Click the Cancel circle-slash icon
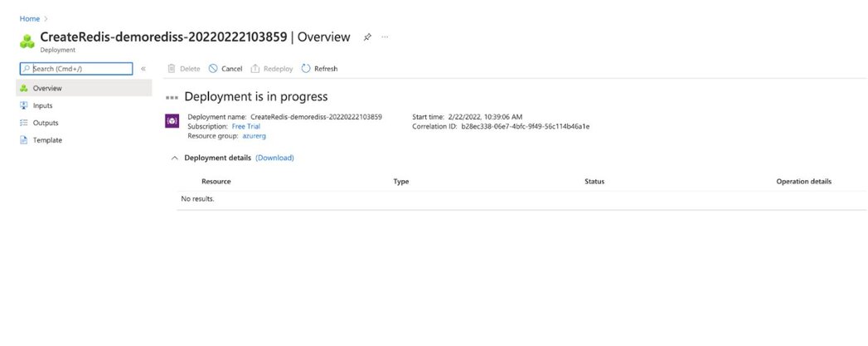Screen dimensions: 868x346 (x=213, y=69)
